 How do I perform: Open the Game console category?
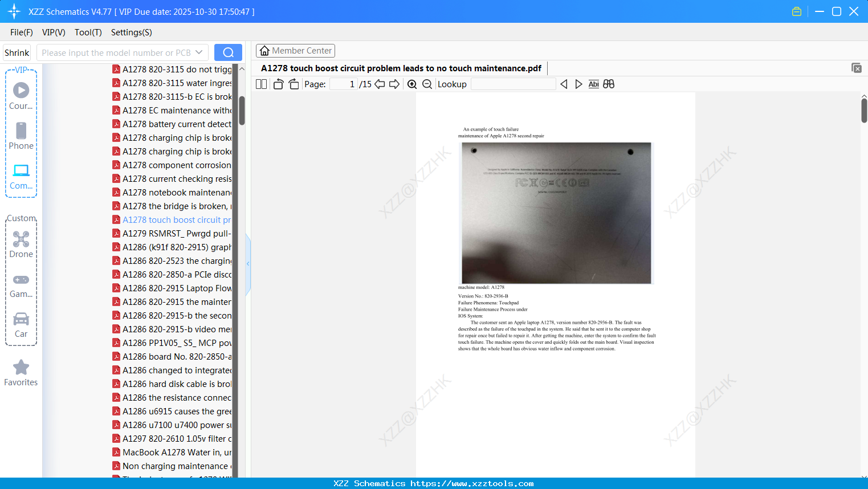click(21, 286)
